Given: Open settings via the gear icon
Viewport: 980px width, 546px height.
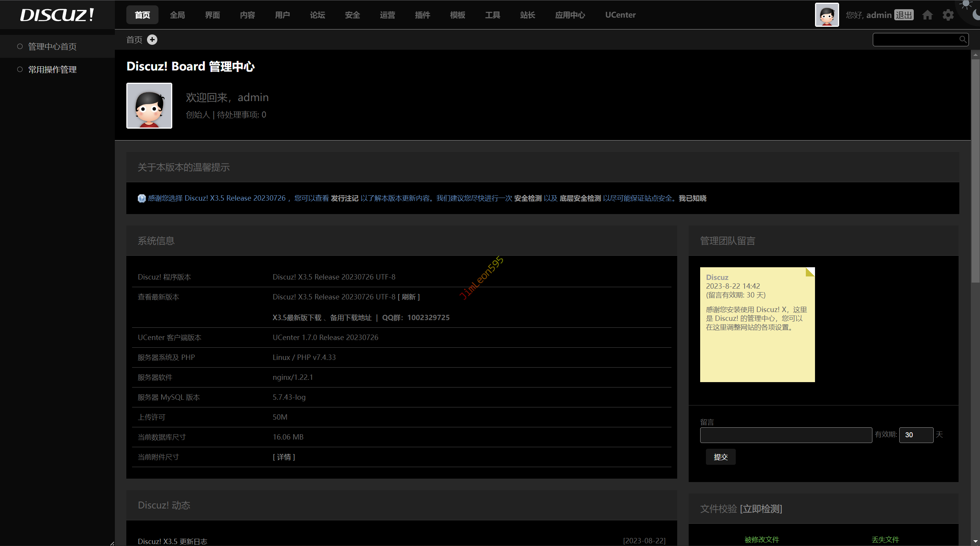Looking at the screenshot, I should tap(948, 15).
